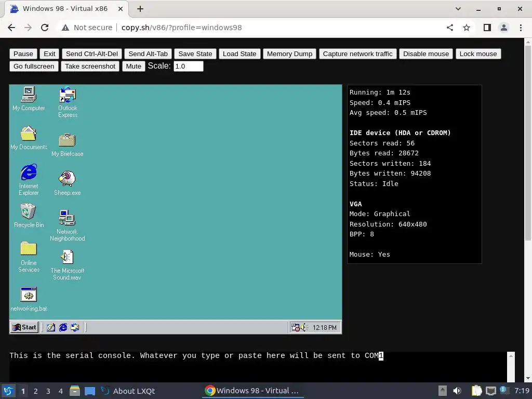The height and width of the screenshot is (399, 532).
Task: Click the Save State button
Action: pyautogui.click(x=195, y=54)
